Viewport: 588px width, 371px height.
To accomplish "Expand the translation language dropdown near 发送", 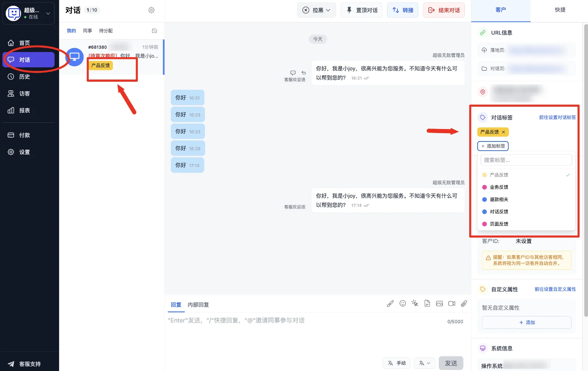I will pyautogui.click(x=424, y=363).
